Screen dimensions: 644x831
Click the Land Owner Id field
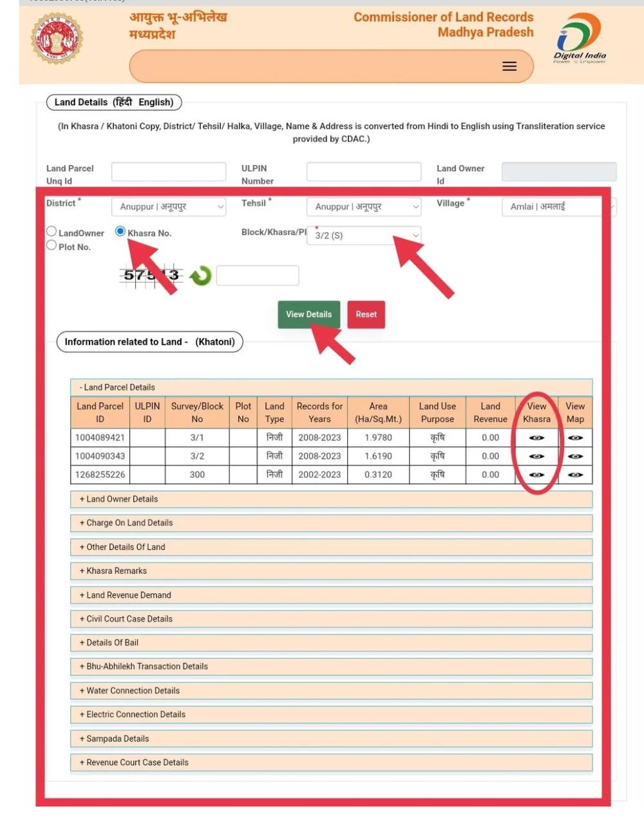pyautogui.click(x=559, y=171)
